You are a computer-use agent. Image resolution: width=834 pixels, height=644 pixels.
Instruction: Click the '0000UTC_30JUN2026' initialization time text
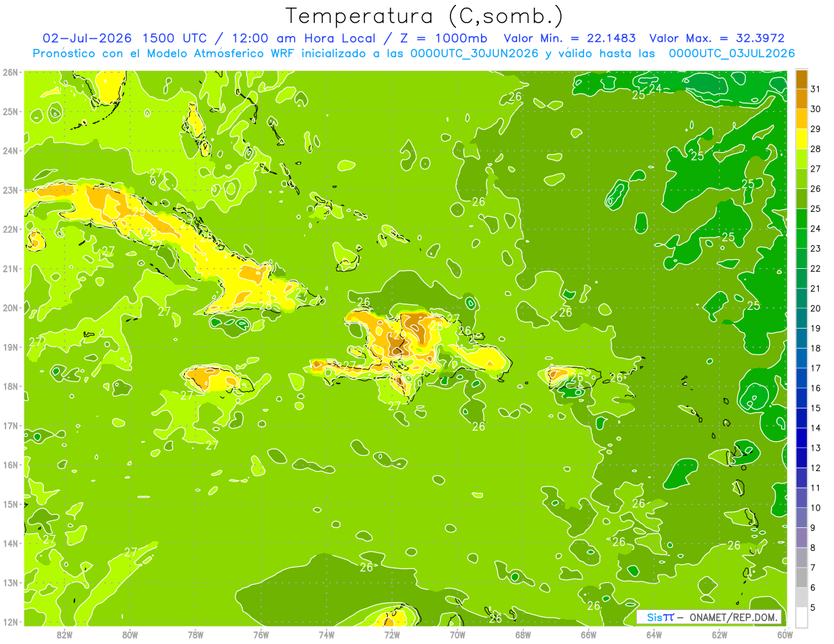(x=475, y=53)
